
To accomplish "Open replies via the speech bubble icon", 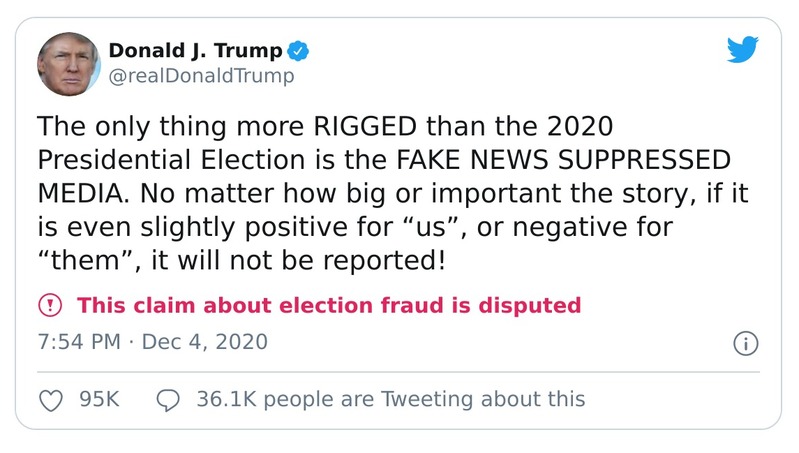I will 168,400.
